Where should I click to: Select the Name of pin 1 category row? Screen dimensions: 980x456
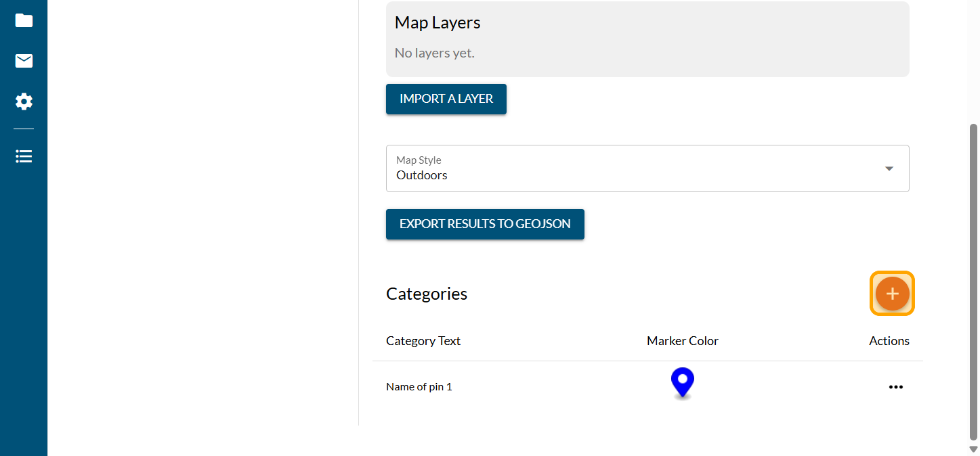pos(419,387)
